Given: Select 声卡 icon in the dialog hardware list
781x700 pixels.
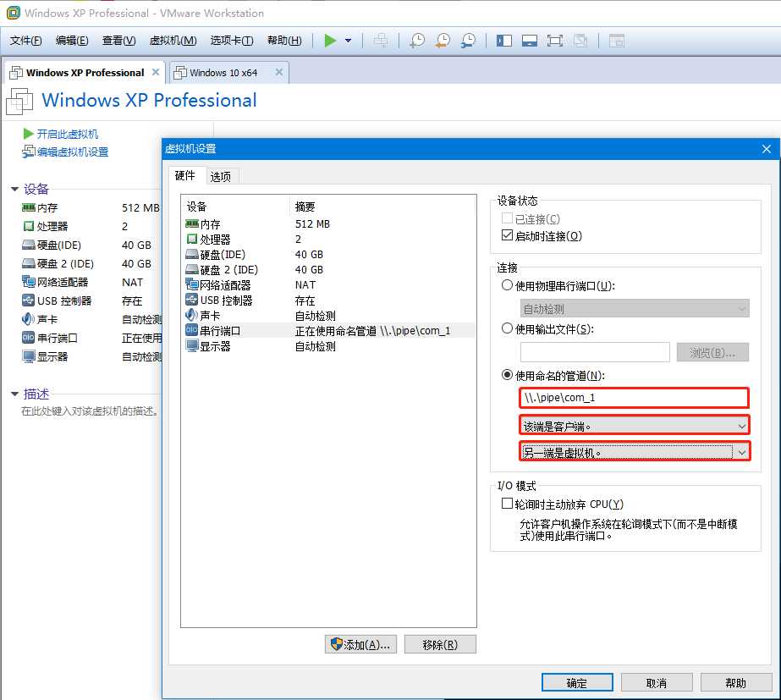Looking at the screenshot, I should tap(192, 315).
